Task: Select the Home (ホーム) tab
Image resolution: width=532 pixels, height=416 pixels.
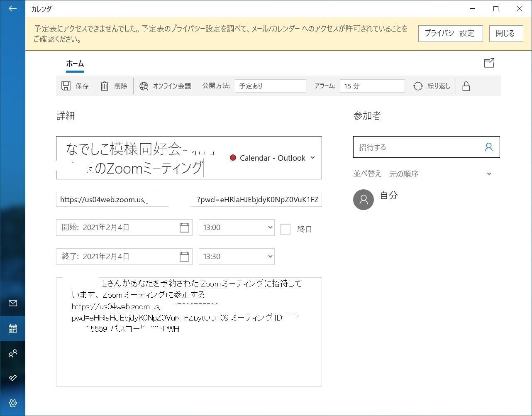Action: (x=75, y=64)
